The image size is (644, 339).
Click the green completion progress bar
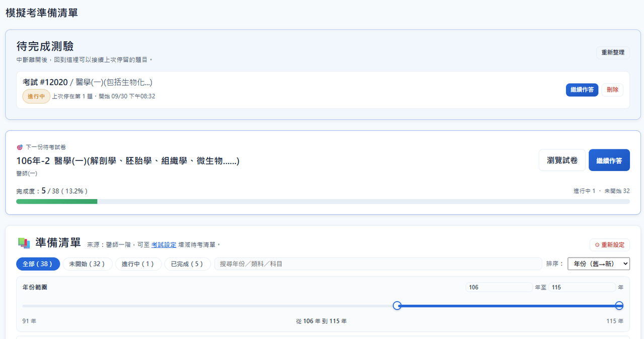click(x=57, y=201)
